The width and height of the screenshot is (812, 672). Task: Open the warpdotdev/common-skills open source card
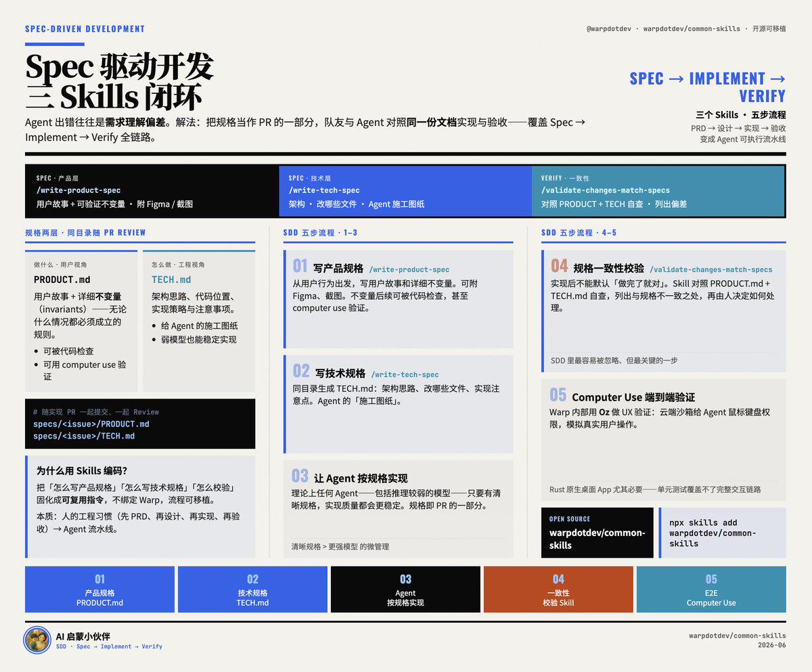click(x=597, y=533)
